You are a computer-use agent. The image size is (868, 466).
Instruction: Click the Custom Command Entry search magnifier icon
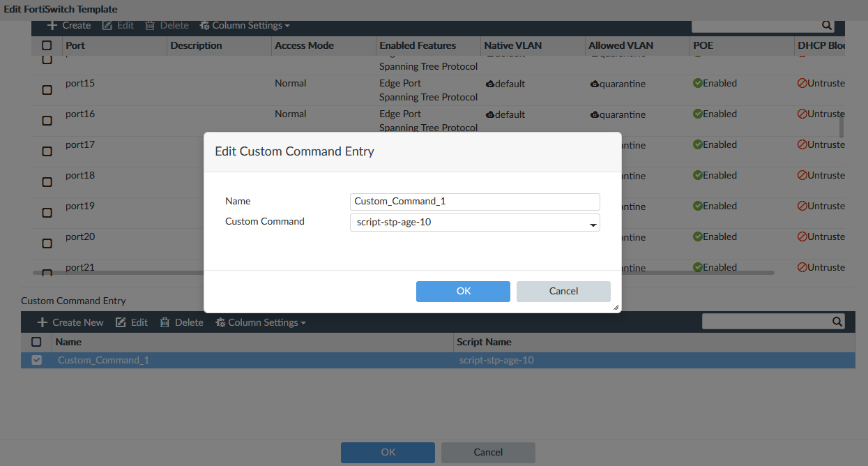[x=837, y=322]
